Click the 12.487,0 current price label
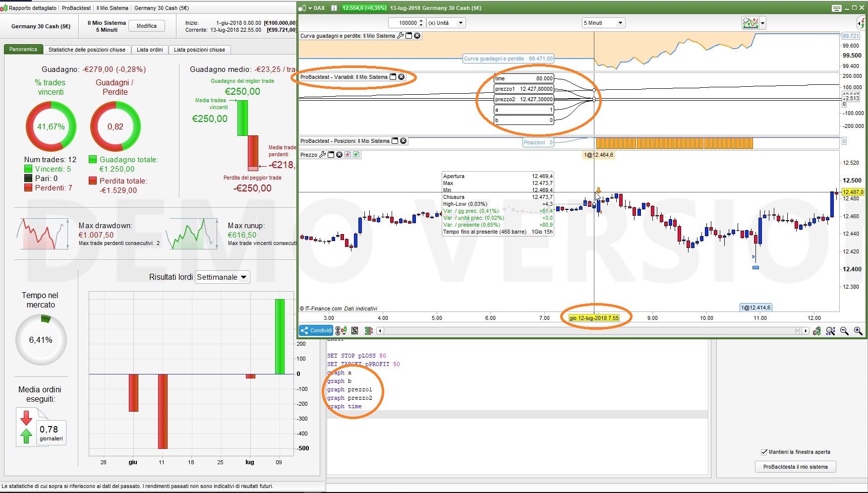The height and width of the screenshot is (493, 868). [853, 192]
